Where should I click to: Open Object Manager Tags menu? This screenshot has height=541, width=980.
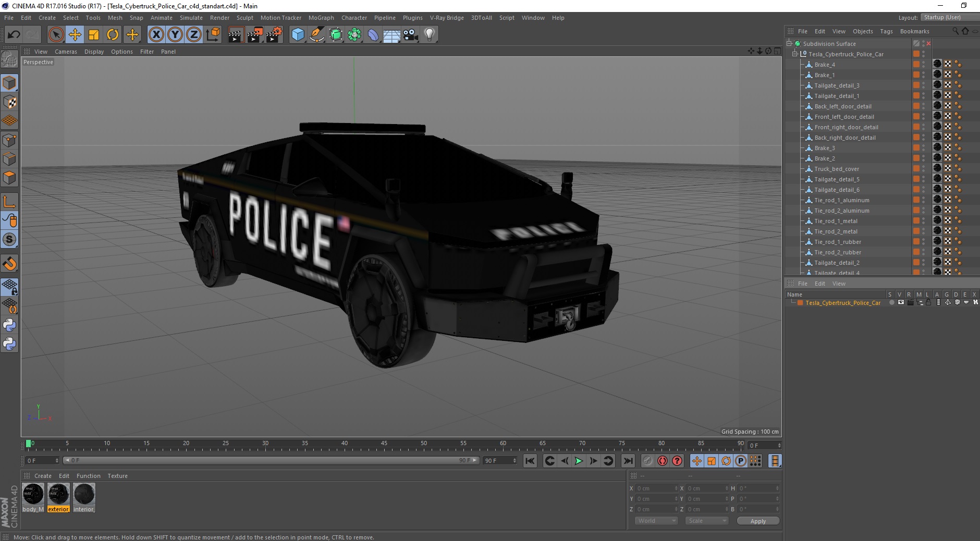(886, 31)
